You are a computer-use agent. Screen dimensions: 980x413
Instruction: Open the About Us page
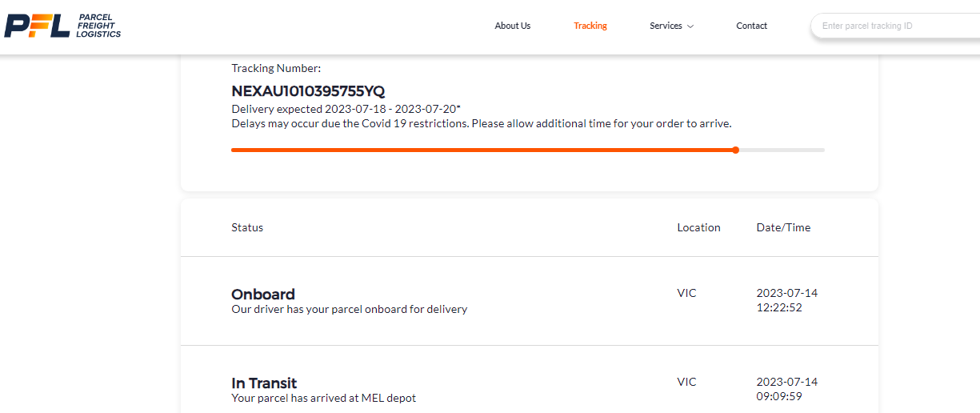512,26
